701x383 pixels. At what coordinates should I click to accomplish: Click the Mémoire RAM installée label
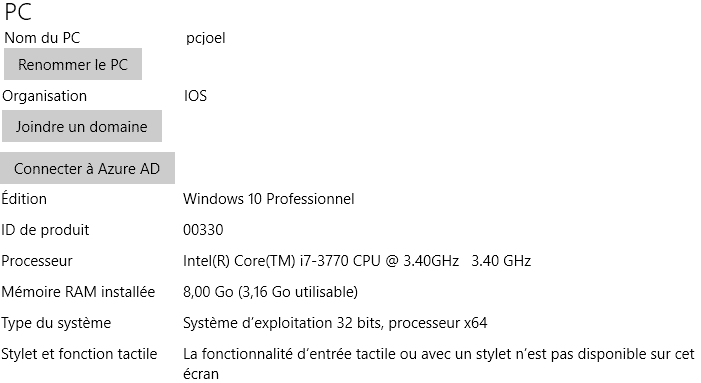tap(78, 292)
